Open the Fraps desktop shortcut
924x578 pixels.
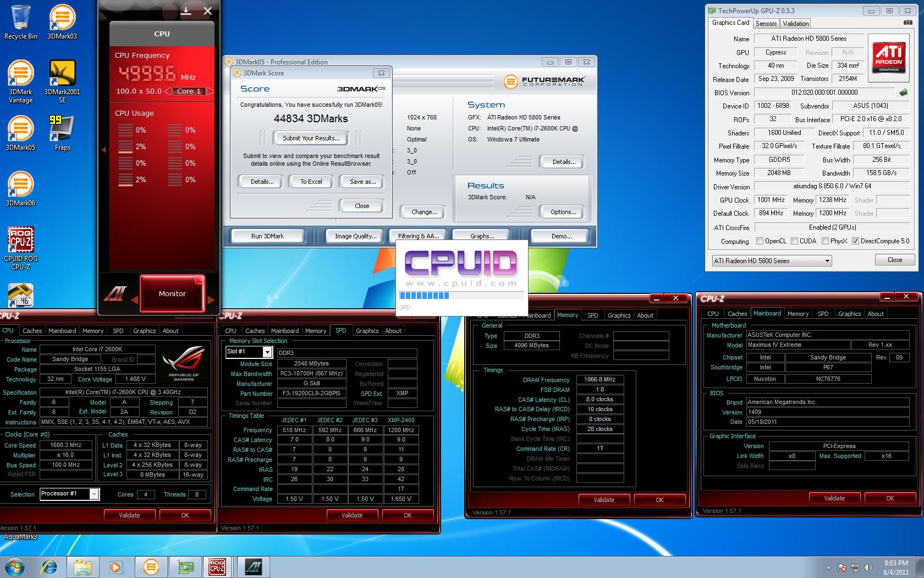click(x=62, y=133)
